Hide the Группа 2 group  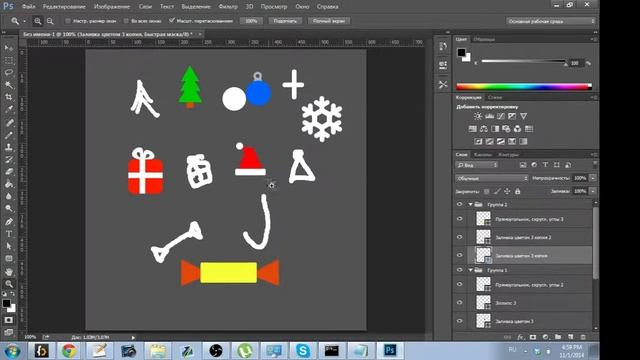[x=460, y=204]
